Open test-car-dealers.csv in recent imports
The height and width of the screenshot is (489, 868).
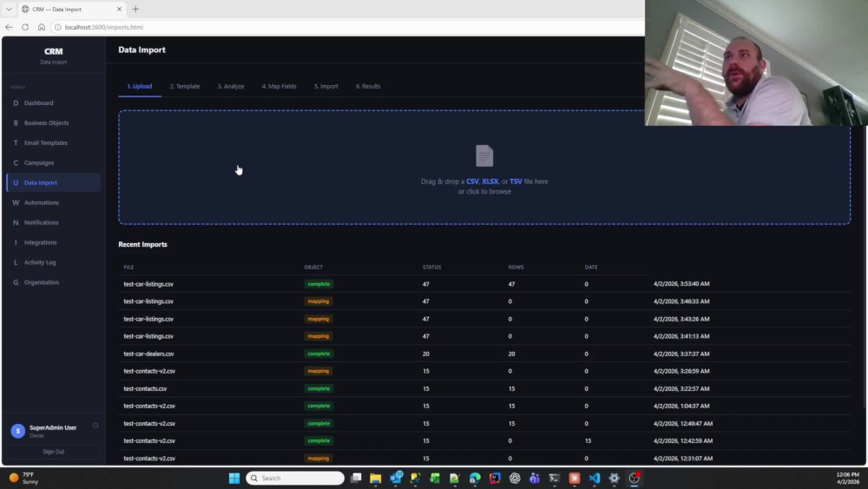tap(148, 354)
